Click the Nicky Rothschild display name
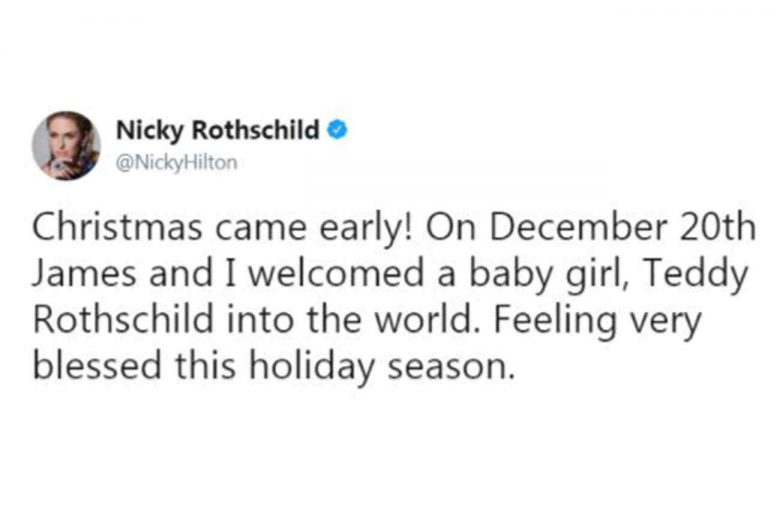This screenshot has width=780, height=519. click(x=218, y=130)
